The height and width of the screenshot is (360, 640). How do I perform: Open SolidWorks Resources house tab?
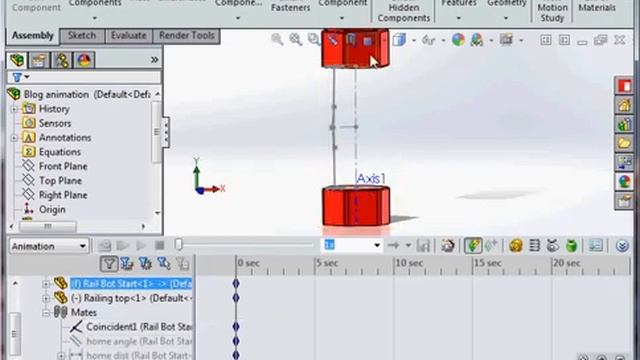click(x=624, y=105)
